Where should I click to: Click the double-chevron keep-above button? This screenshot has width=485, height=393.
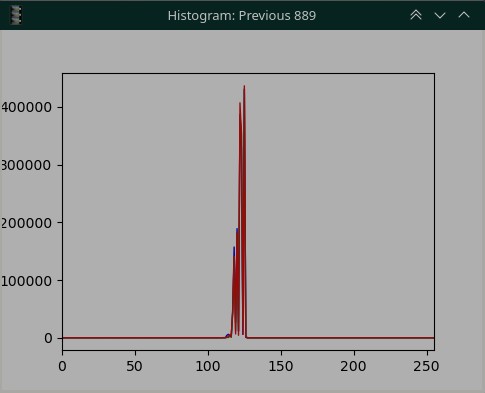416,15
